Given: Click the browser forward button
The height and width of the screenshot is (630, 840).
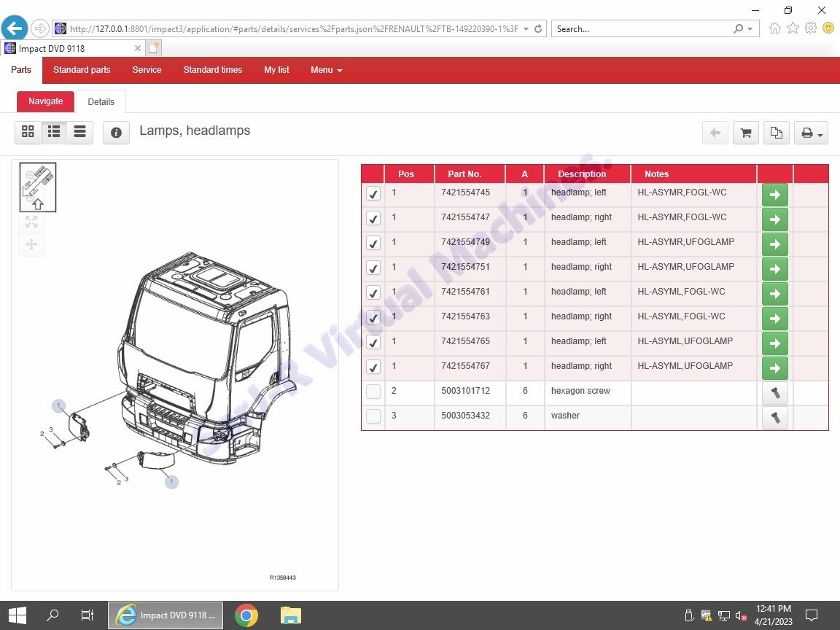Looking at the screenshot, I should 39,28.
